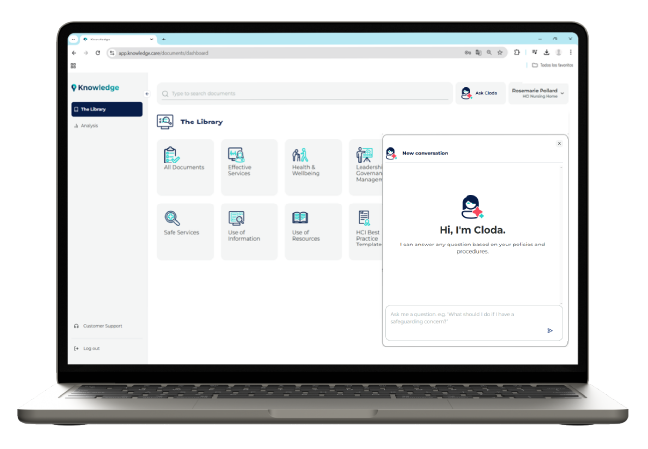Collapse the left sidebar with arrow
Screen dimensions: 648x449
point(147,94)
